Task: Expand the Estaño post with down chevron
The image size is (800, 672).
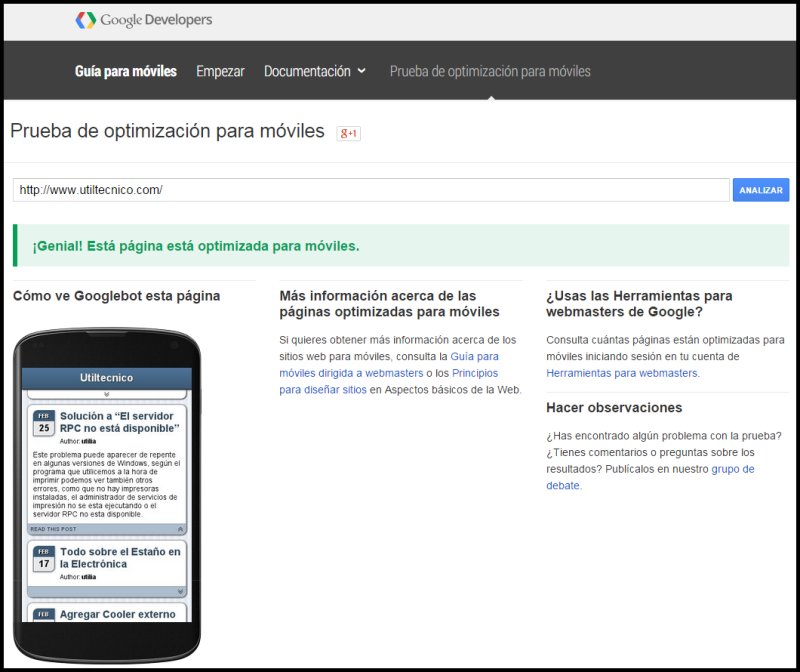Action: (180, 591)
